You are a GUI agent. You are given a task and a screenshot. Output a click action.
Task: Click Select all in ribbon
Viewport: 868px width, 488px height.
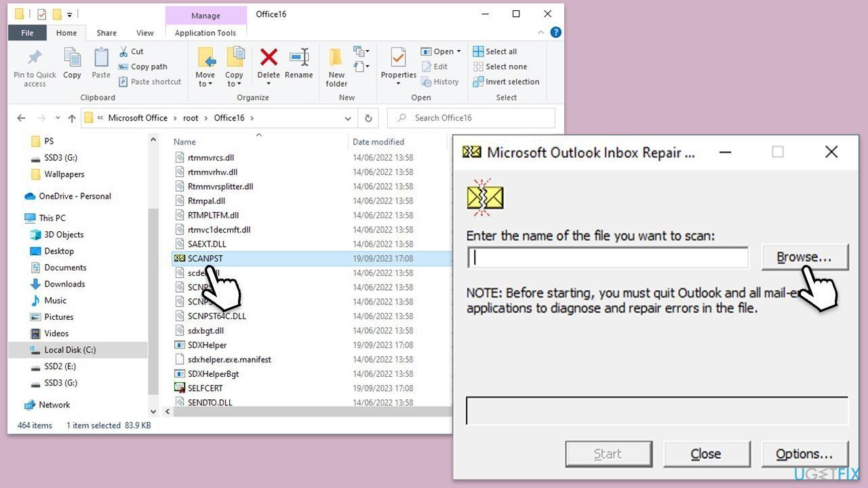click(x=495, y=52)
